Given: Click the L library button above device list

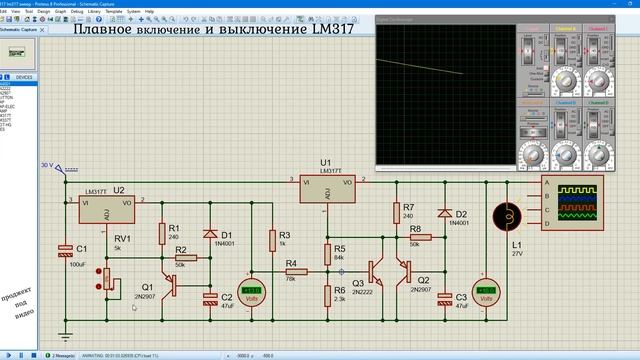Looking at the screenshot, I should [7, 77].
